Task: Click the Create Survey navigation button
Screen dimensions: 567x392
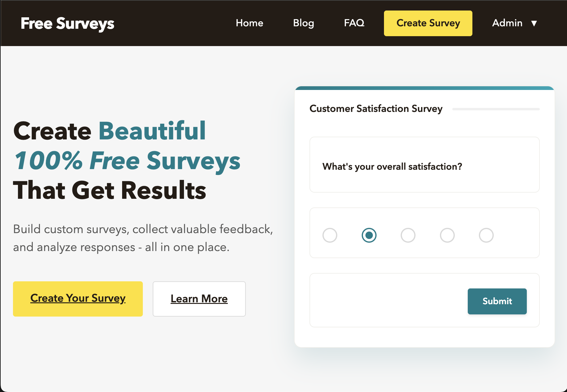Action: pyautogui.click(x=428, y=23)
